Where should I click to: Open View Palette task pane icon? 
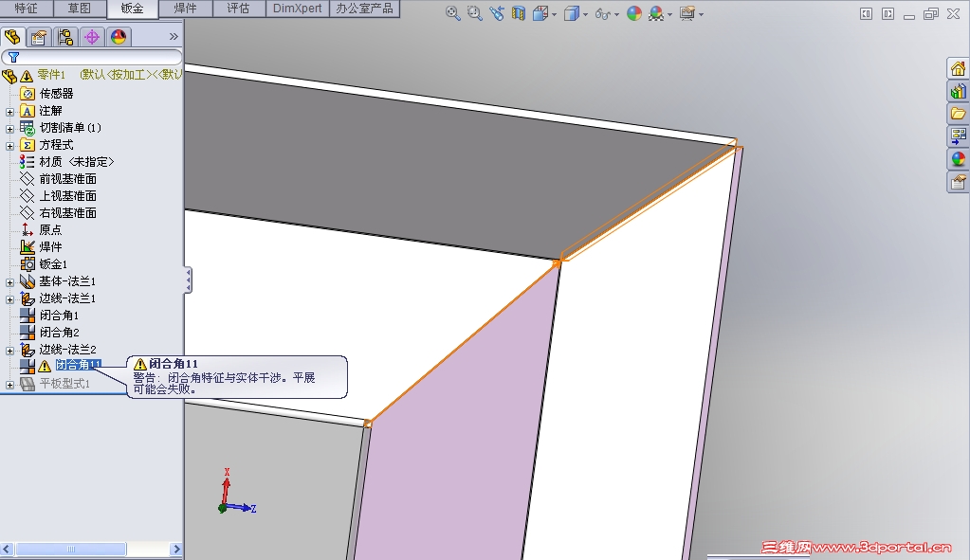coord(959,136)
